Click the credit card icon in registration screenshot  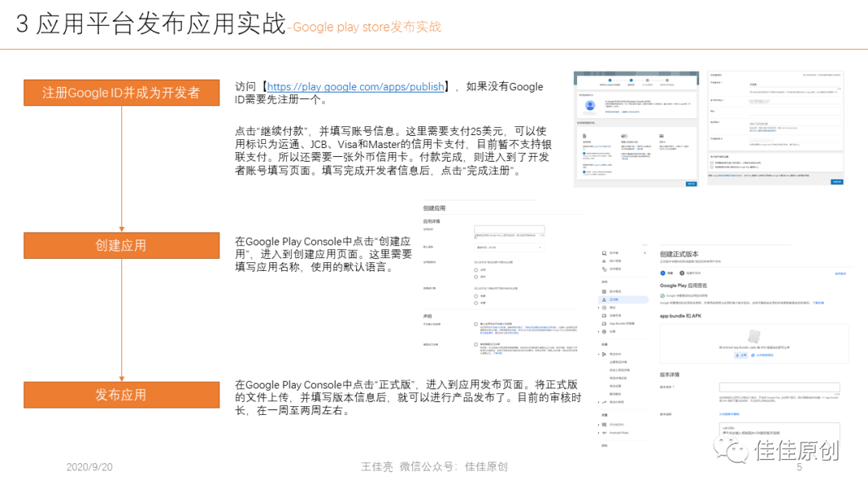click(661, 136)
